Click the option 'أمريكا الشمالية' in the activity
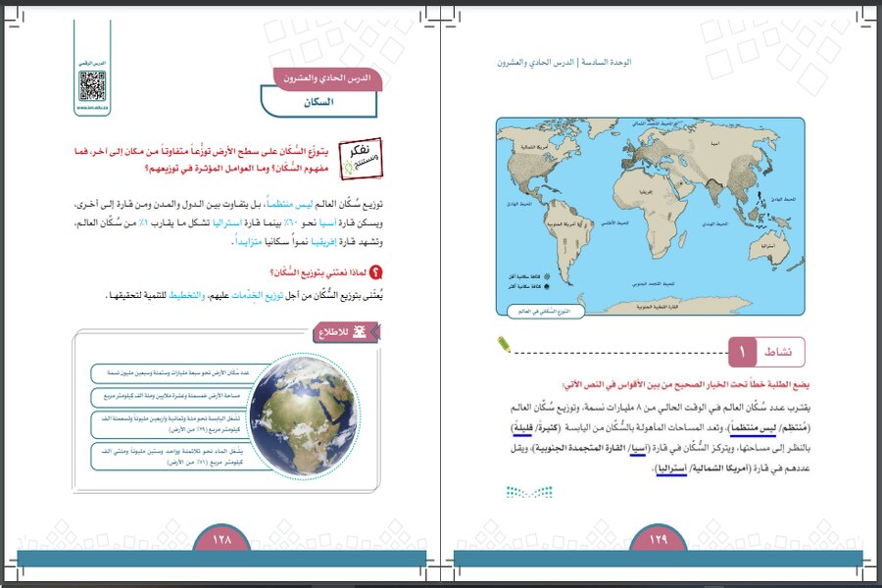 (720, 468)
